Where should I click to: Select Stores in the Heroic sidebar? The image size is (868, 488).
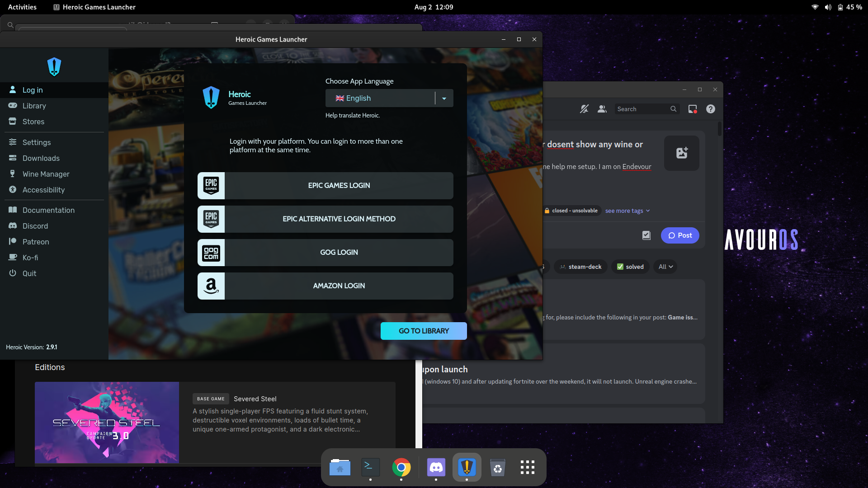click(33, 122)
